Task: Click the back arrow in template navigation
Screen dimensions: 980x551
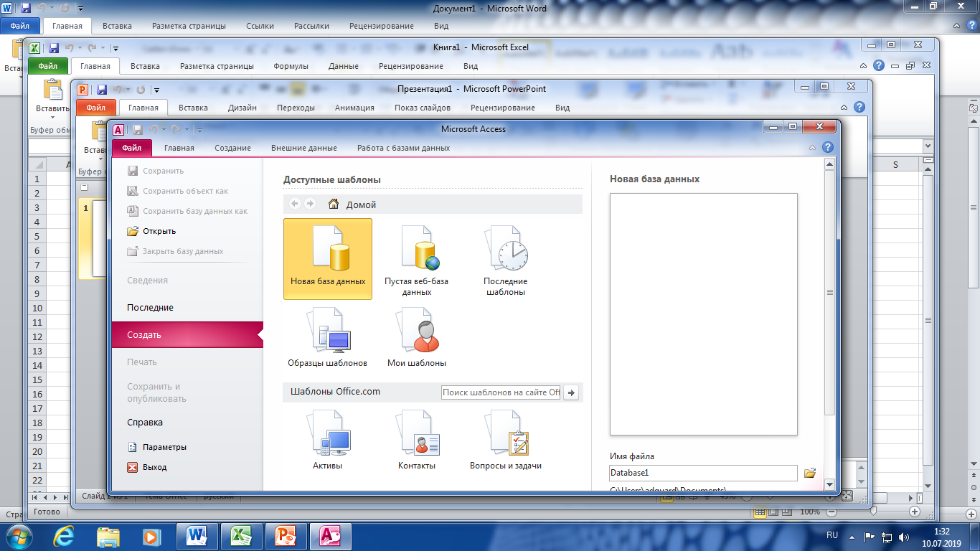Action: click(294, 204)
